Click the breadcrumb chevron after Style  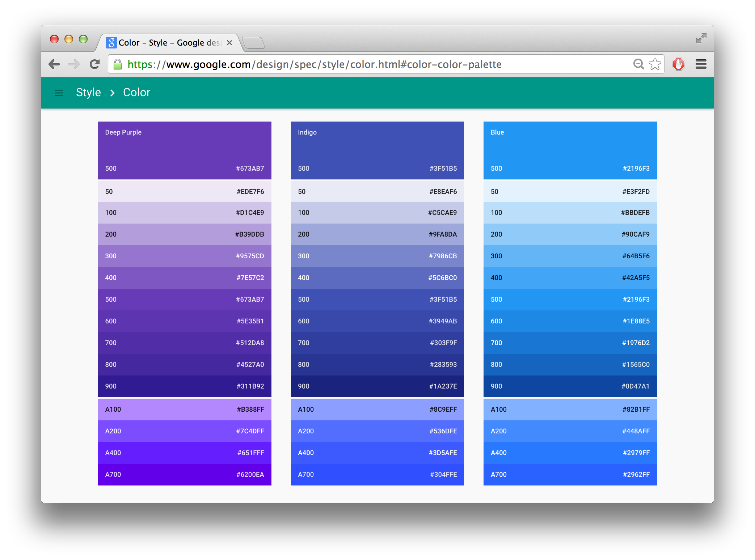click(113, 93)
